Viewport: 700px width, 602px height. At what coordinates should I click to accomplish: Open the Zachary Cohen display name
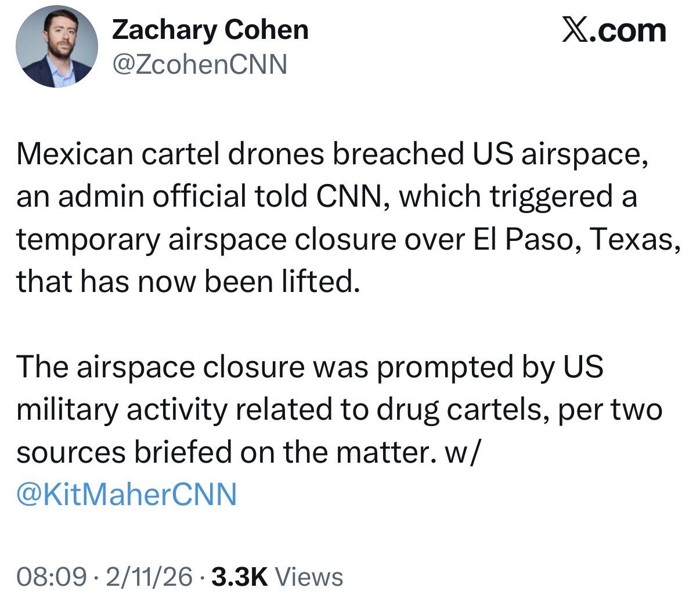(x=210, y=30)
